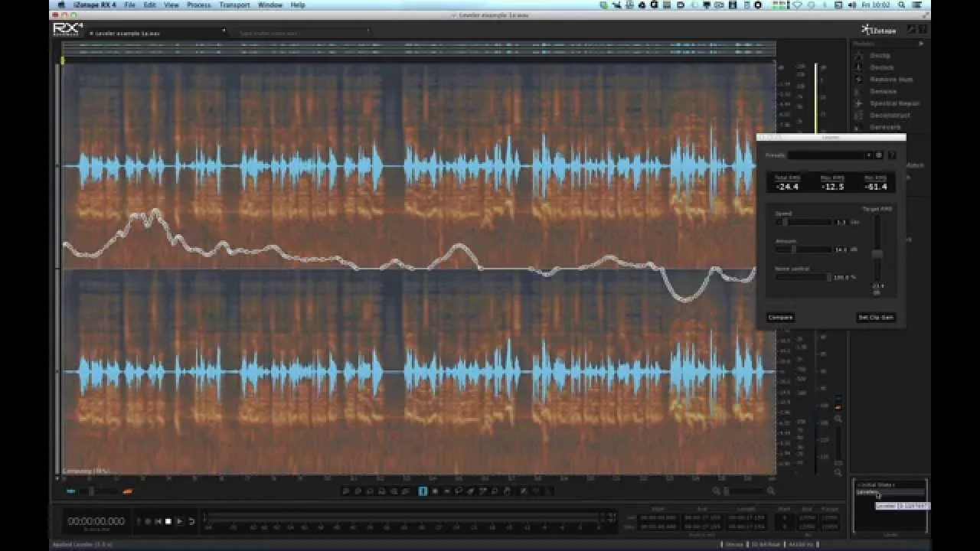Toggle the highlighted Time selection tool
The height and width of the screenshot is (551, 980).
423,491
